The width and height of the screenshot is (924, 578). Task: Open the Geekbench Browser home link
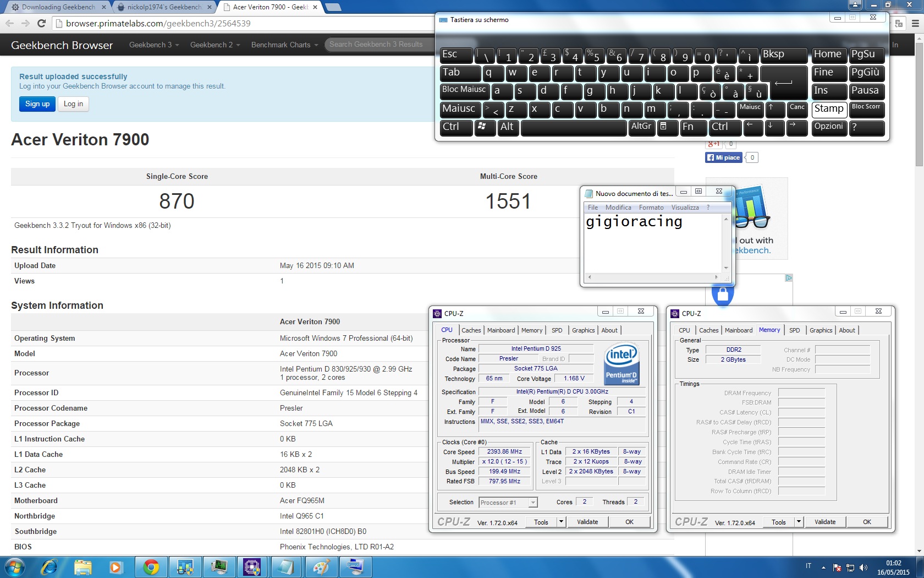tap(62, 45)
